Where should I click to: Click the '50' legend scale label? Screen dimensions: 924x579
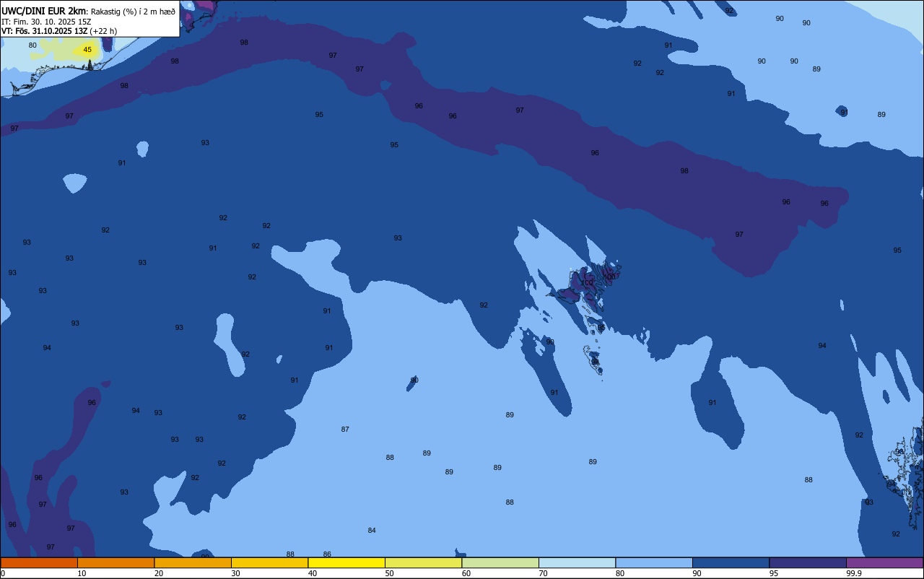point(389,573)
